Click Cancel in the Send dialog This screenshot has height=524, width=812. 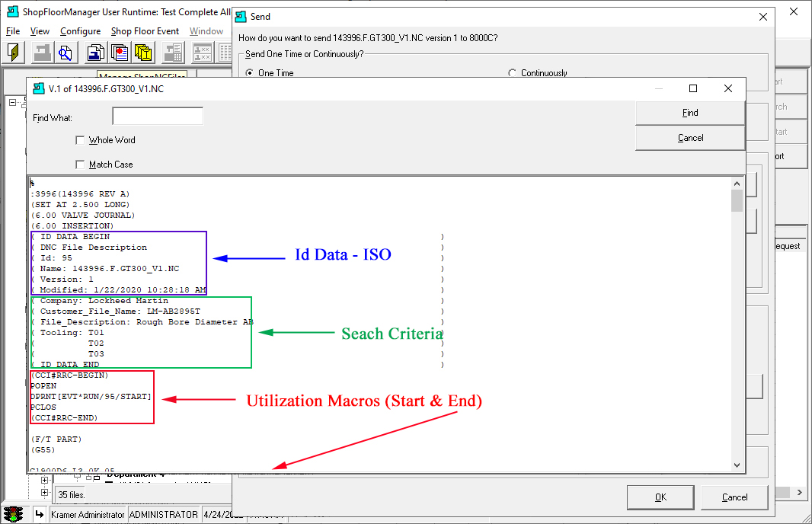click(734, 497)
